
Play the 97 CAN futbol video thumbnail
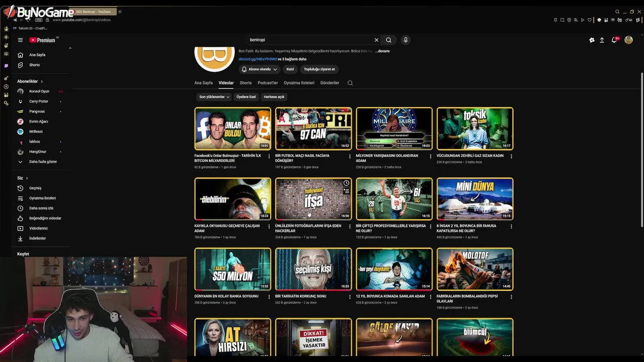[x=313, y=129]
